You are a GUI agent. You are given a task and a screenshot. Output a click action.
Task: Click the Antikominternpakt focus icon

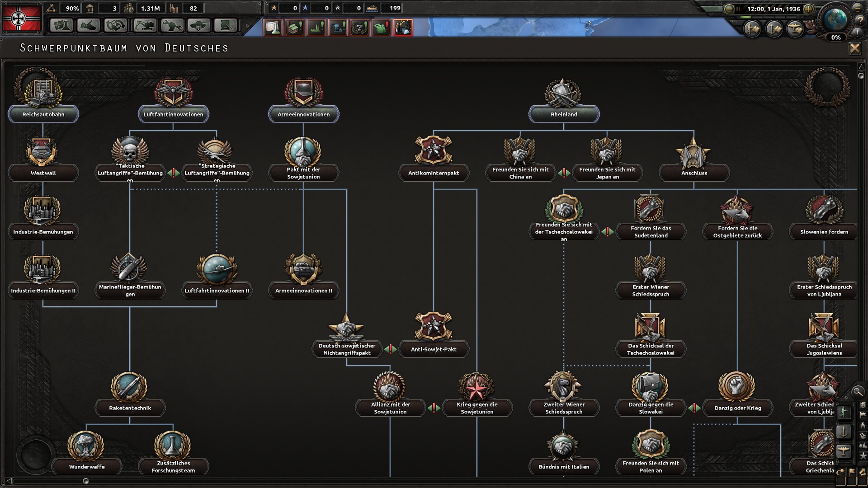(x=434, y=150)
